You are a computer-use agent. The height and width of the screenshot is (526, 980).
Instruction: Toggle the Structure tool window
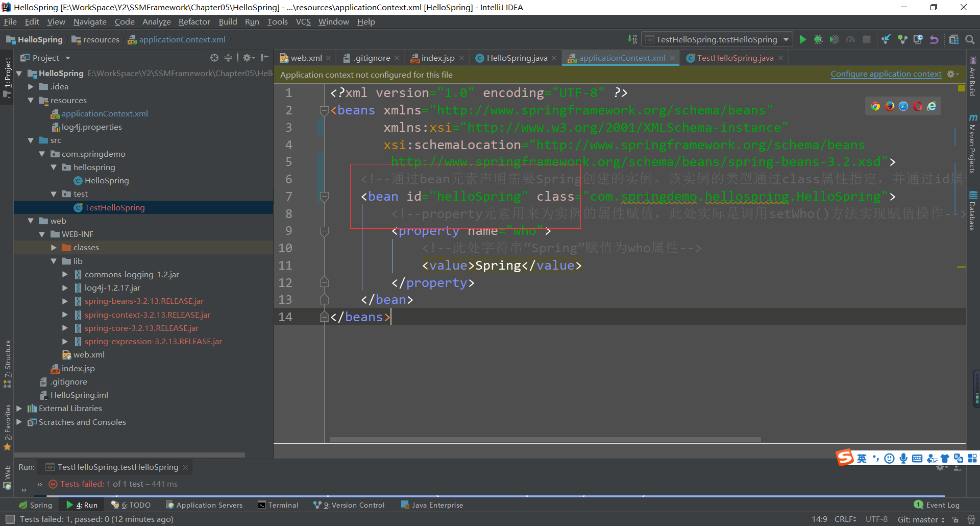pos(7,364)
